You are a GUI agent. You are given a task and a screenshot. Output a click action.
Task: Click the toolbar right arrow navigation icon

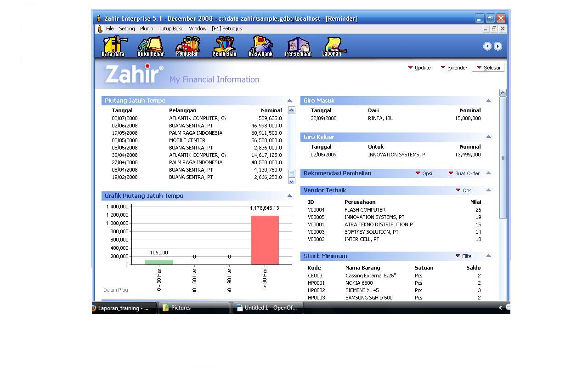pyautogui.click(x=498, y=46)
